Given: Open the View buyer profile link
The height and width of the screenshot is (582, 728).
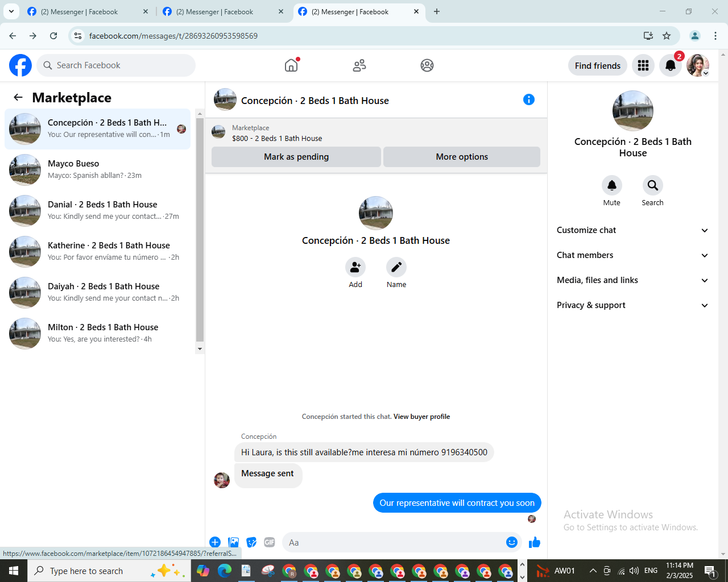Looking at the screenshot, I should pyautogui.click(x=421, y=417).
